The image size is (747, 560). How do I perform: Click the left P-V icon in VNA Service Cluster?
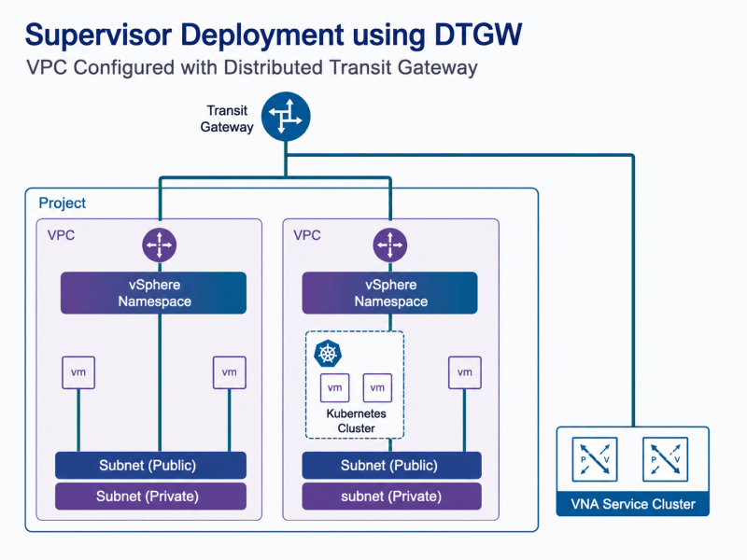tap(595, 459)
